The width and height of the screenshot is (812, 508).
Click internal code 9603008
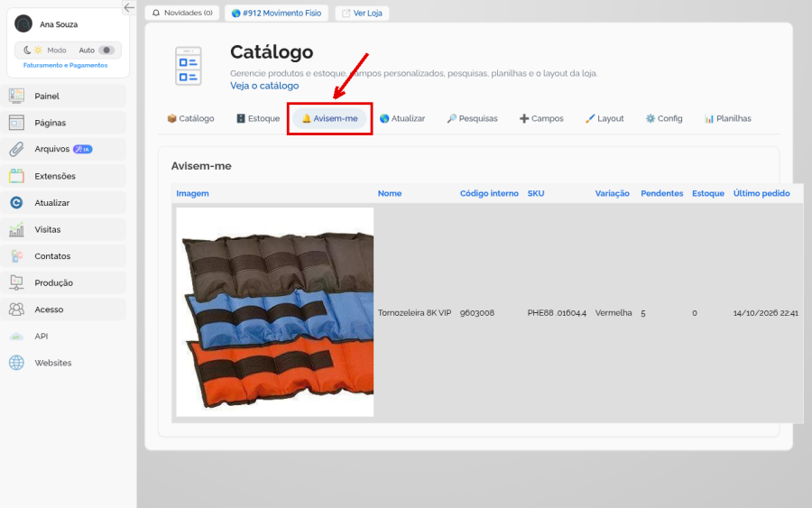(x=477, y=313)
